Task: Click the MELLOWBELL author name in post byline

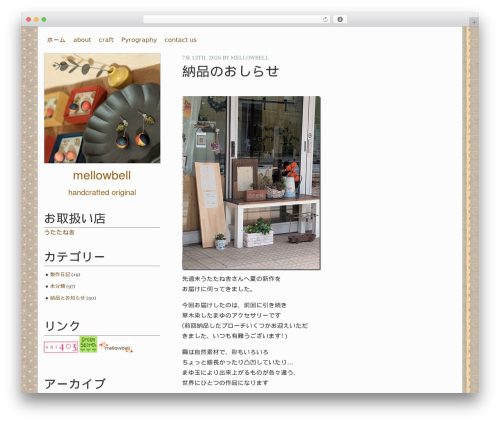Action: pyautogui.click(x=250, y=58)
